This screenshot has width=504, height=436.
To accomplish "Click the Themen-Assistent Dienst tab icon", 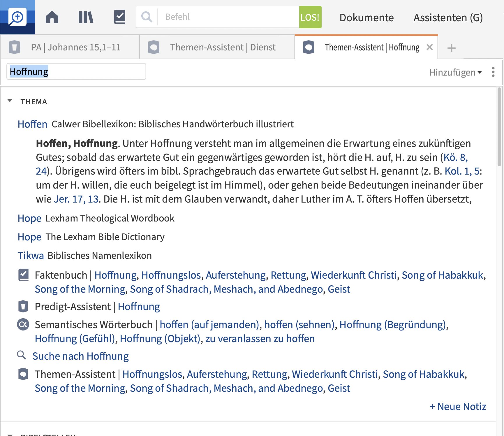I will [x=154, y=47].
